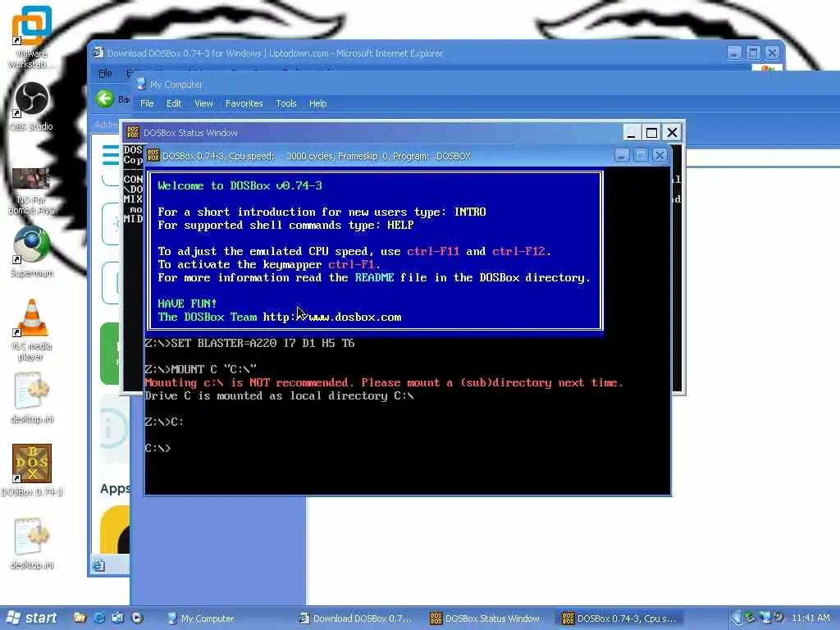Click the www.dosbox.com text in the welcome banner
The image size is (840, 630).
click(x=355, y=317)
